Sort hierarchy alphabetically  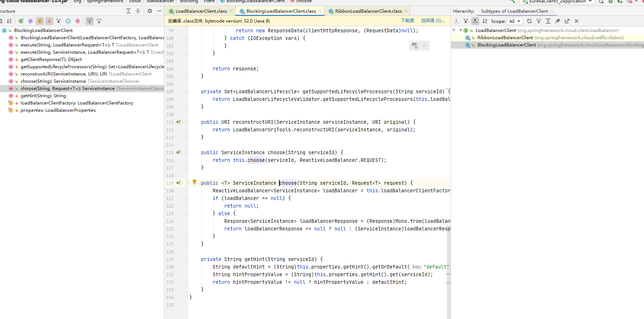tap(485, 21)
